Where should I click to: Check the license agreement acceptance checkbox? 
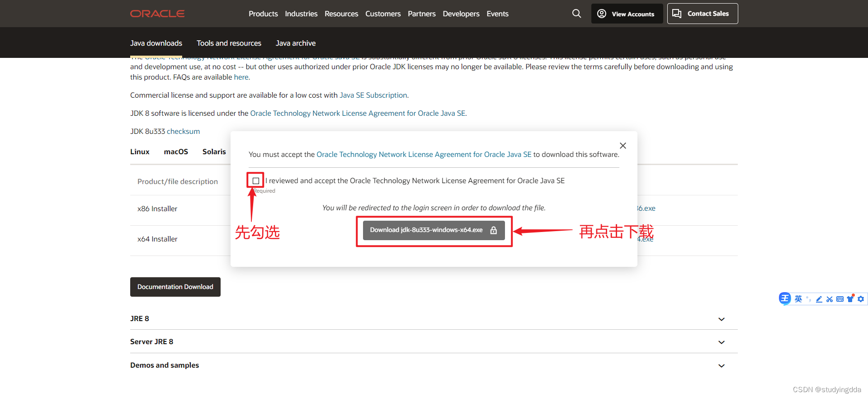tap(256, 180)
